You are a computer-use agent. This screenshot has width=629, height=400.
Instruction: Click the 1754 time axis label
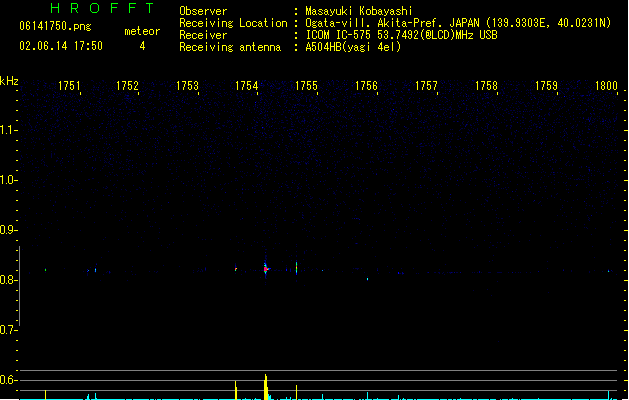[x=246, y=86]
